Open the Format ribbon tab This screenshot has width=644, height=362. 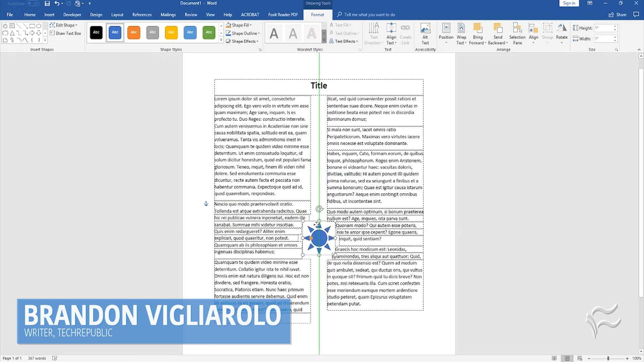click(x=318, y=15)
